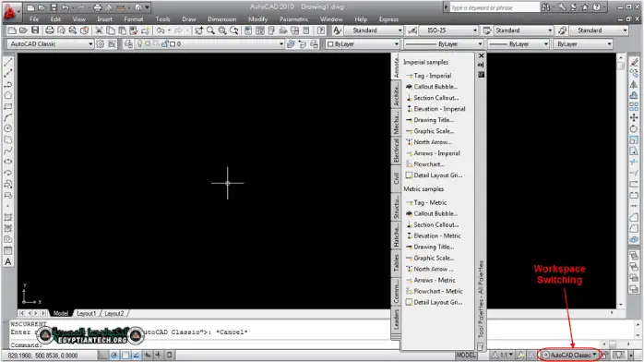Toggle Ortho Mode in status bar
The width and height of the screenshot is (644, 362).
click(x=125, y=355)
